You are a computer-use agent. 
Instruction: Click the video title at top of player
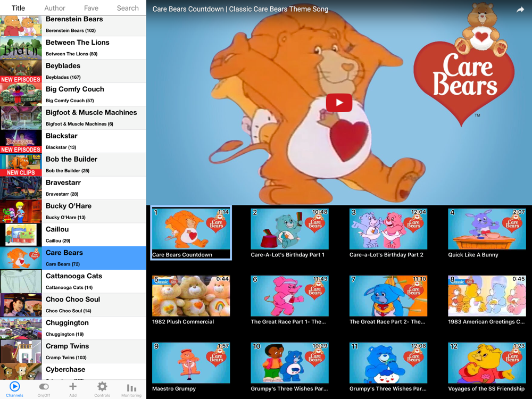[240, 9]
